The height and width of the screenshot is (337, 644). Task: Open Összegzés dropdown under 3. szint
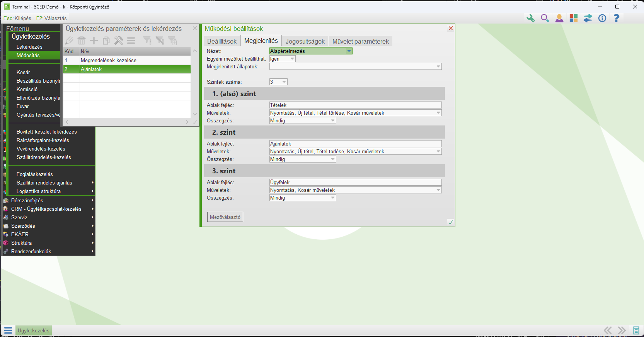pyautogui.click(x=333, y=198)
